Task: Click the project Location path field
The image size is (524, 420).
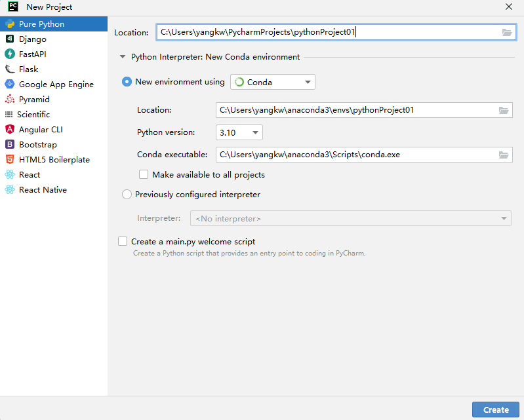Action: click(x=336, y=32)
